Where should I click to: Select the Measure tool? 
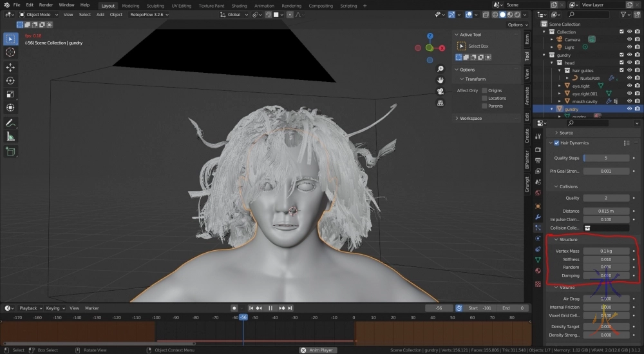(x=10, y=136)
